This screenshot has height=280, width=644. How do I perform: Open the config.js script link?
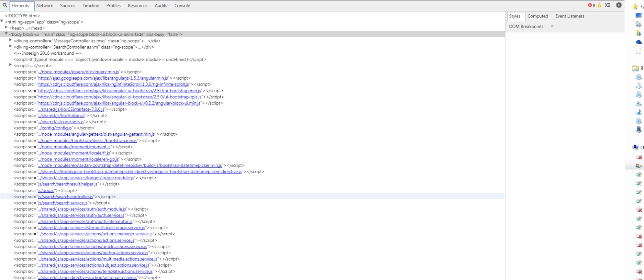coord(55,128)
